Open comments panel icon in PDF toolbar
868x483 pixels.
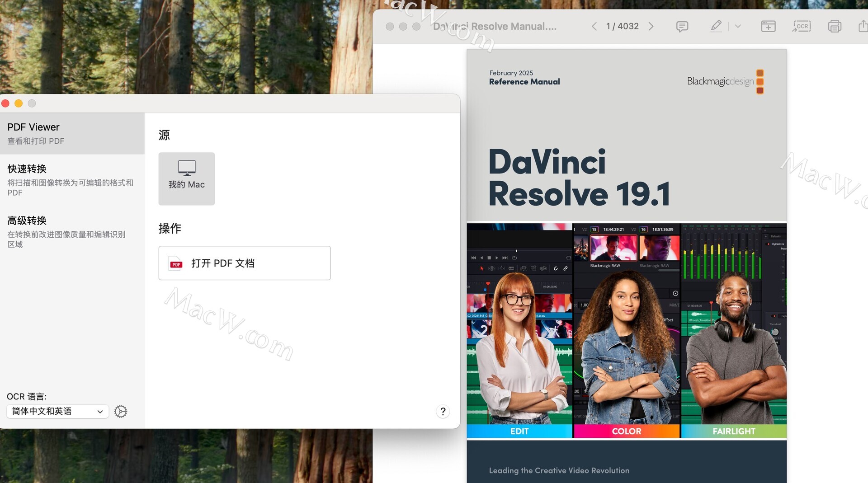(682, 26)
